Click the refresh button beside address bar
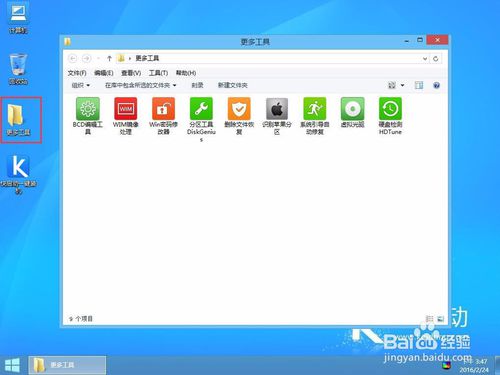Viewport: 500px width, 375px height. coord(436,59)
